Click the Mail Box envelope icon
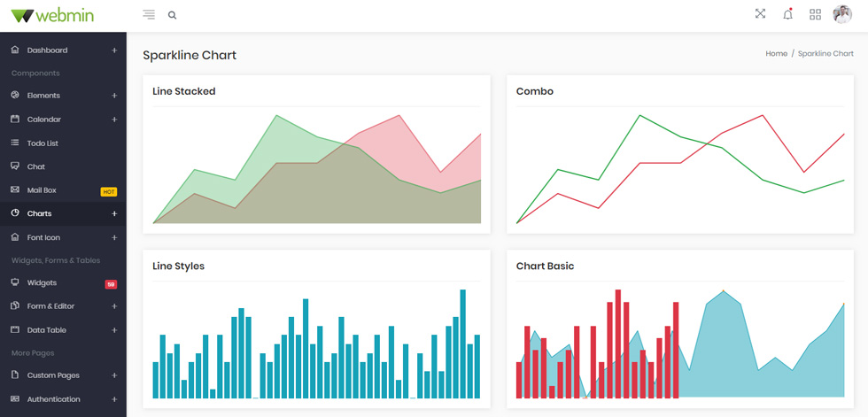Viewport: 868px width, 417px height. tap(15, 189)
